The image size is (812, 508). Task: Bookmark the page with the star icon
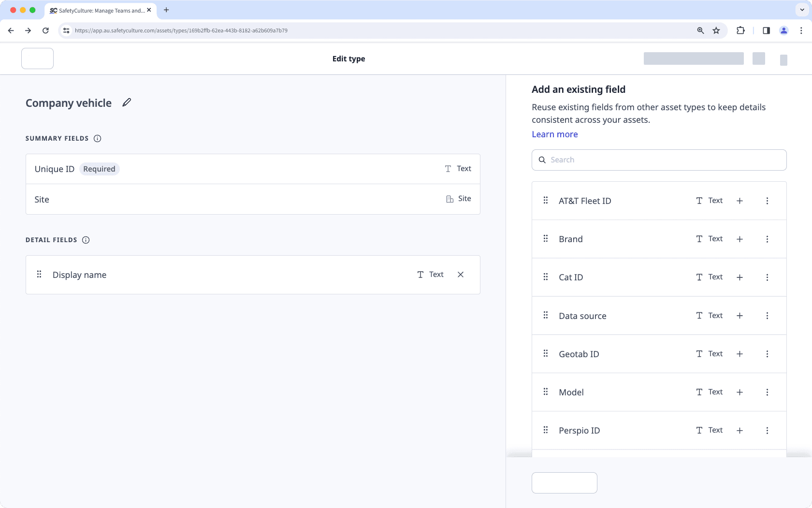716,30
